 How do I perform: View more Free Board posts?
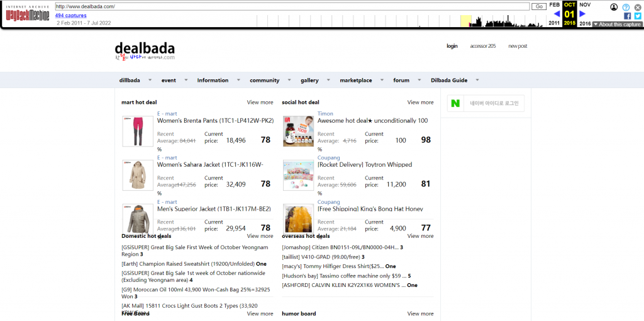click(260, 313)
